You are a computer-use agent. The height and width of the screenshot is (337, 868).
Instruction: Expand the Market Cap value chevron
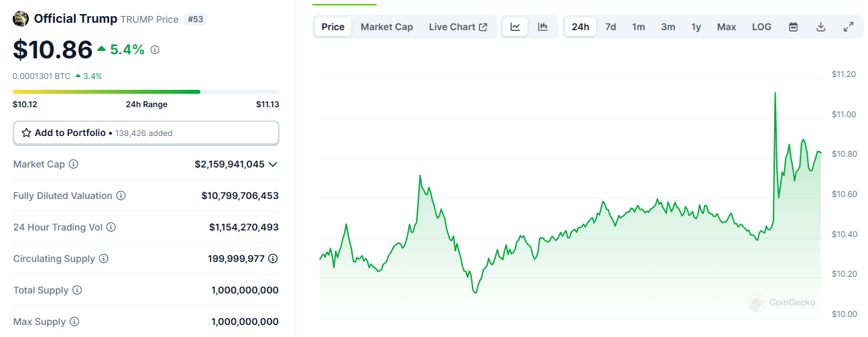[273, 164]
